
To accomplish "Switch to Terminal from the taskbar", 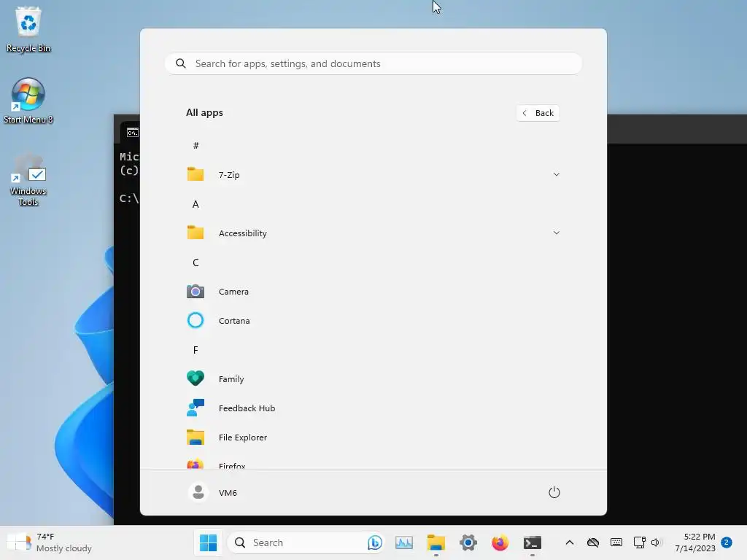I will [532, 542].
